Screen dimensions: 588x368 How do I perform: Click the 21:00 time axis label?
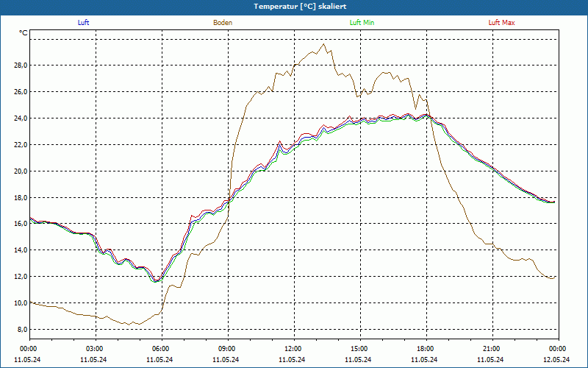click(492, 349)
